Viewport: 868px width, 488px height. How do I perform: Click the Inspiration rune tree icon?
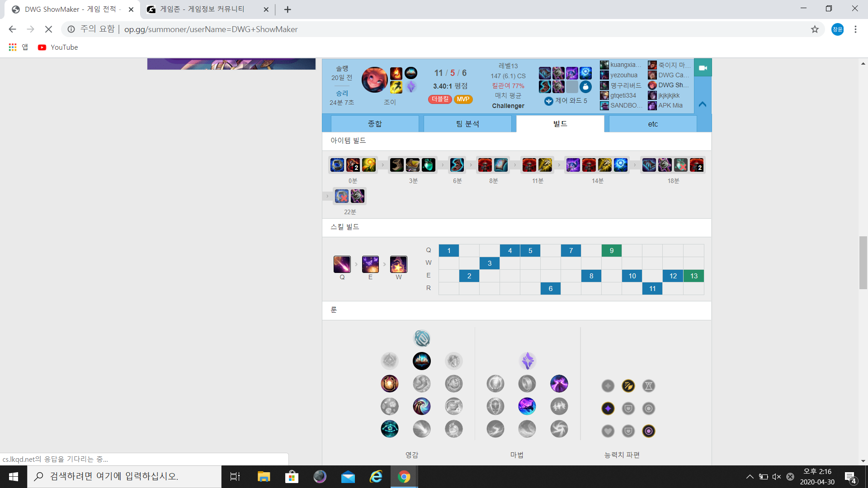pos(422,338)
